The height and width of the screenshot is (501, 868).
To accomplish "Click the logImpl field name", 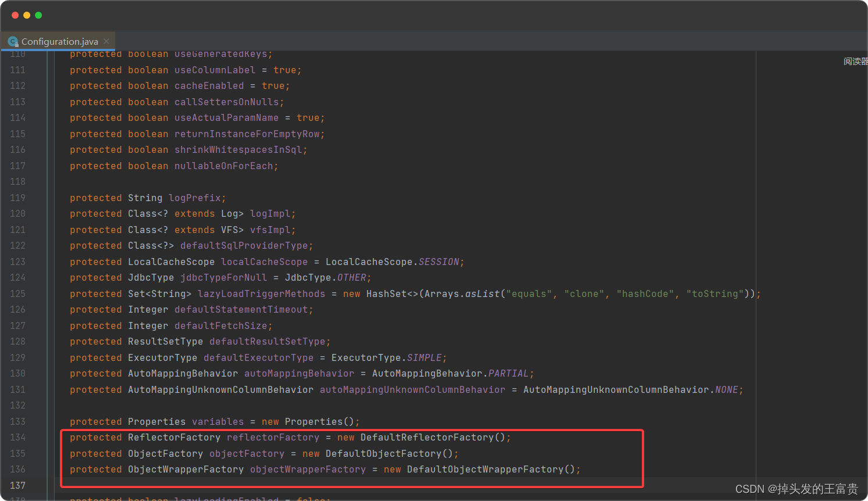I will [270, 213].
